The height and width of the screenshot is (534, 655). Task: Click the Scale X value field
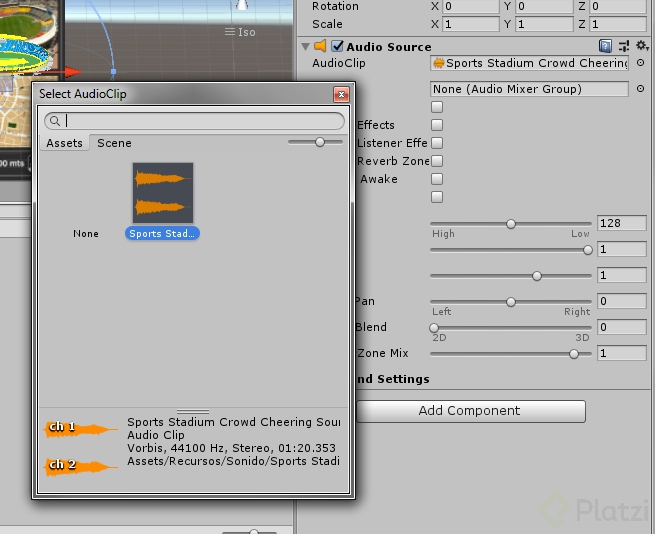tap(471, 24)
